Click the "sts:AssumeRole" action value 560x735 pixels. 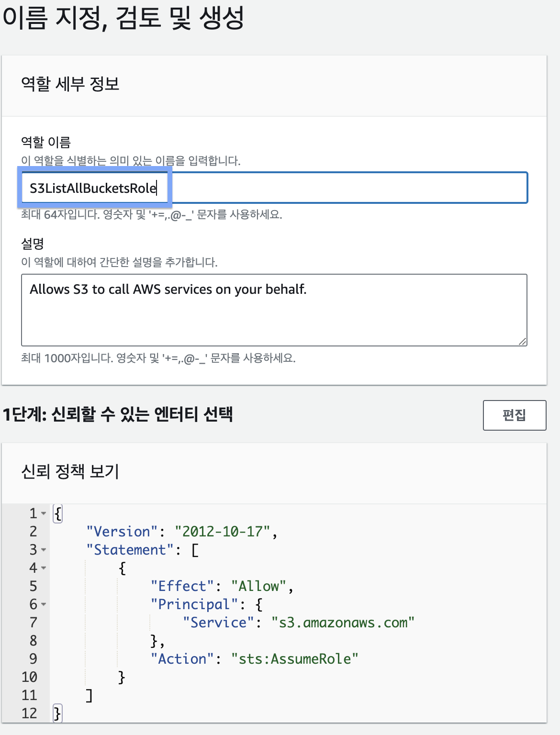click(x=294, y=659)
